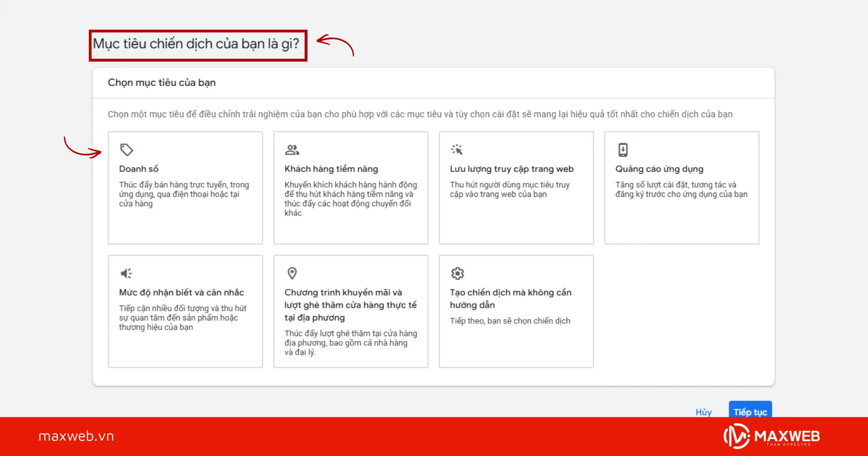Image resolution: width=868 pixels, height=456 pixels.
Task: Select Mức độ nhận biết và cân nhắc objective
Action: pyautogui.click(x=185, y=311)
